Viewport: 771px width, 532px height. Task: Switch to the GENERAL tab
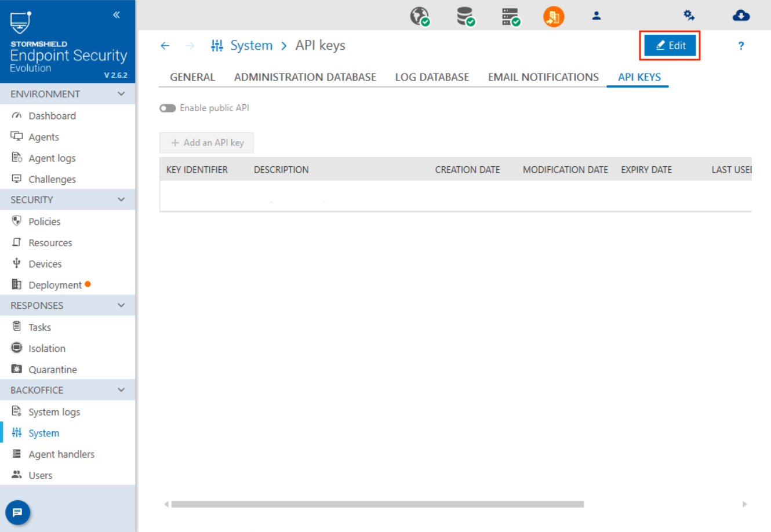click(x=192, y=77)
